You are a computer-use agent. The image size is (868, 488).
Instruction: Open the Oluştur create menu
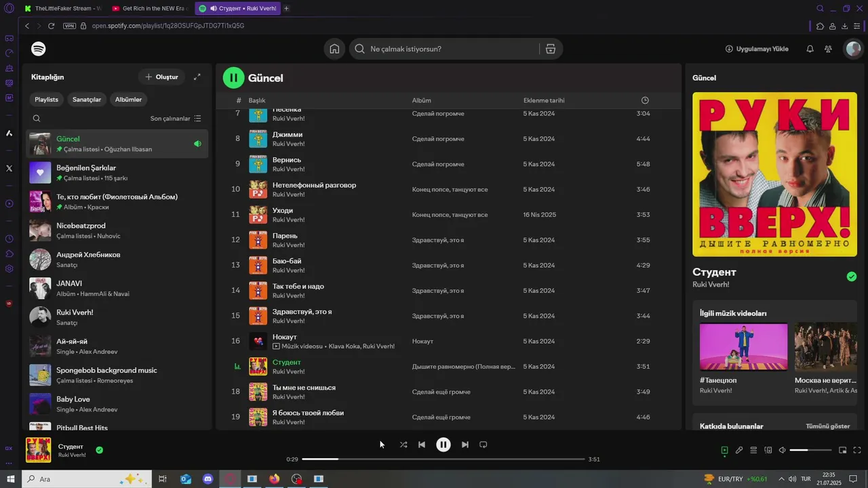[161, 77]
